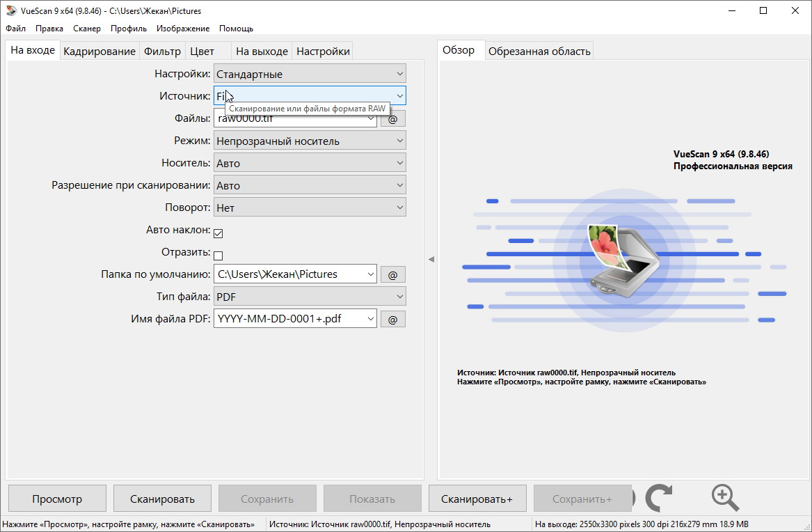Viewport: 812px width, 532px height.
Task: Click the @ button next to Папка по умолчанию
Action: tap(393, 274)
